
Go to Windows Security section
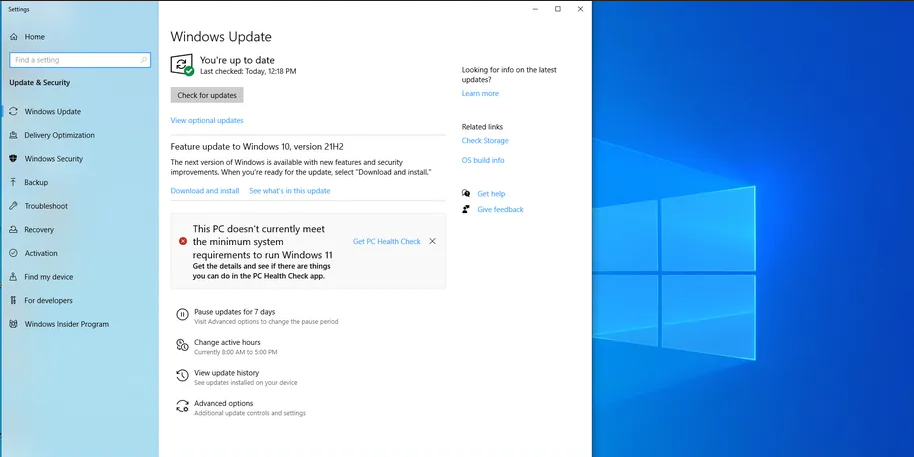pos(54,159)
